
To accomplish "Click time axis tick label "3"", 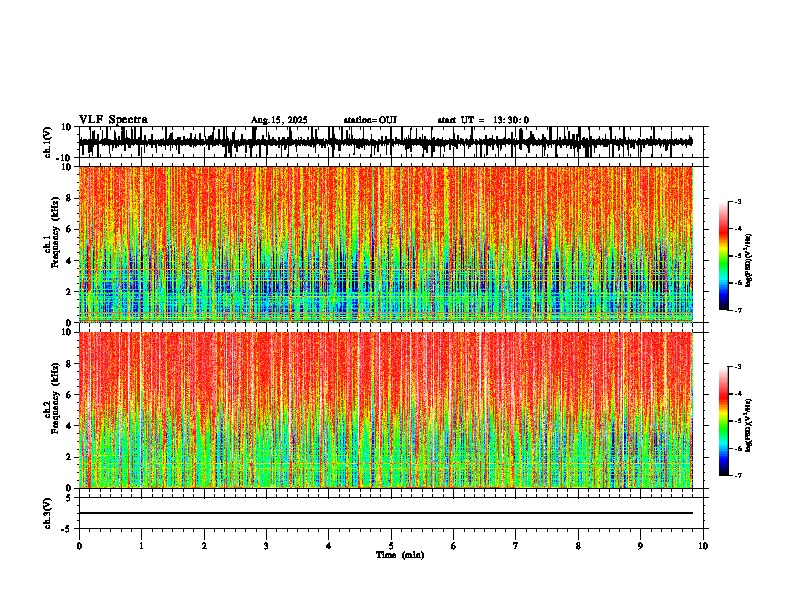I will [x=266, y=546].
